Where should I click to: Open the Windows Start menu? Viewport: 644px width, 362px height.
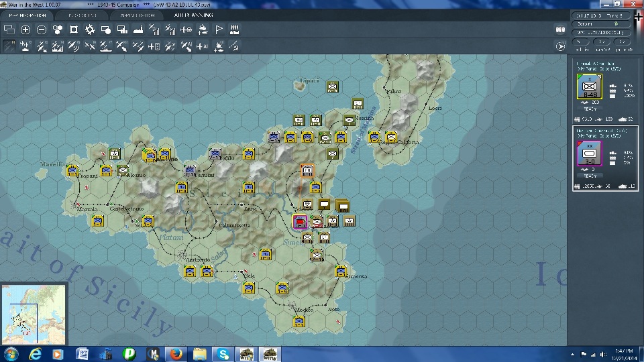point(11,354)
